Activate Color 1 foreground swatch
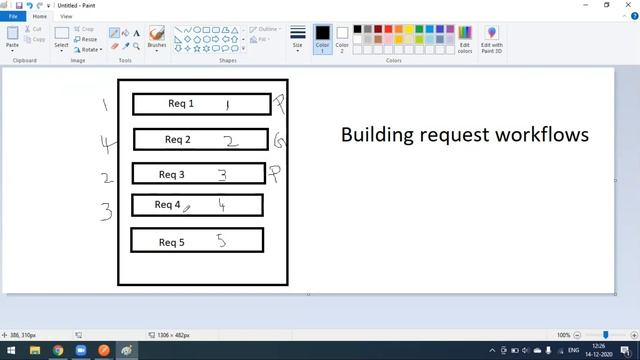Screen dimensions: 640x360 pyautogui.click(x=322, y=39)
